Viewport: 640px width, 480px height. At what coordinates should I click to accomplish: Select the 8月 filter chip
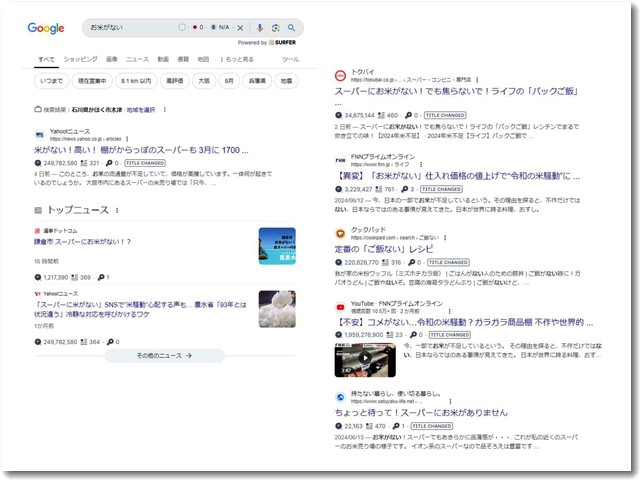(229, 81)
